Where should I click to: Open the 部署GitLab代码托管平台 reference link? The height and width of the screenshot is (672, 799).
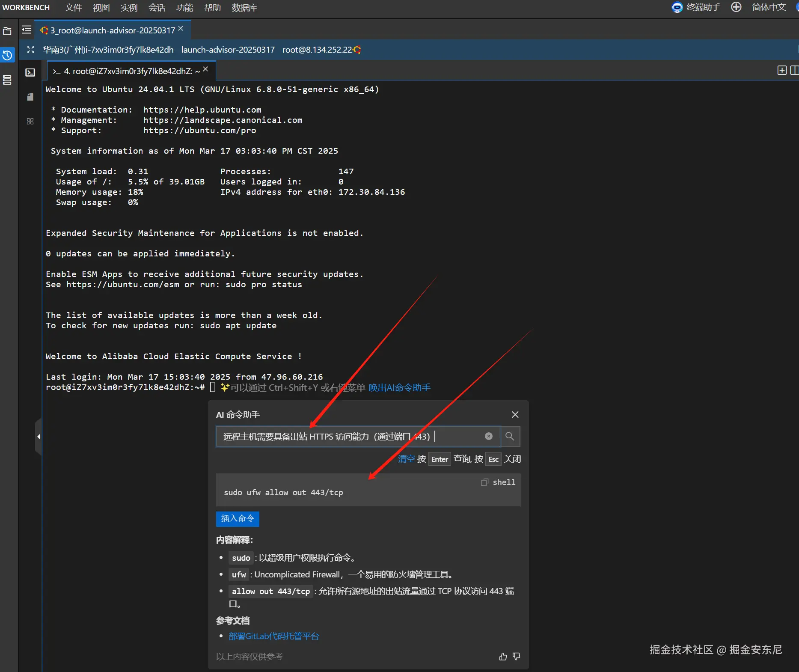point(274,636)
